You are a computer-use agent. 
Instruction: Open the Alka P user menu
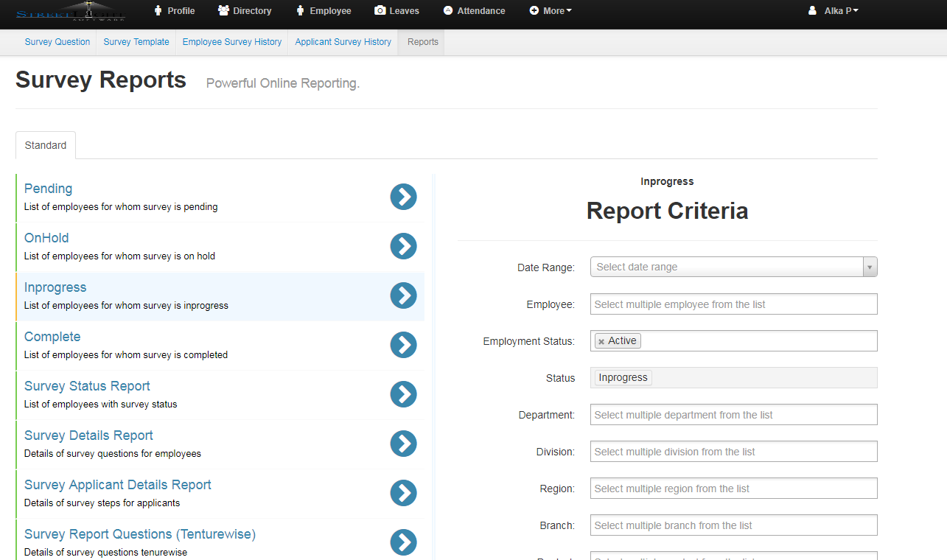(x=834, y=11)
